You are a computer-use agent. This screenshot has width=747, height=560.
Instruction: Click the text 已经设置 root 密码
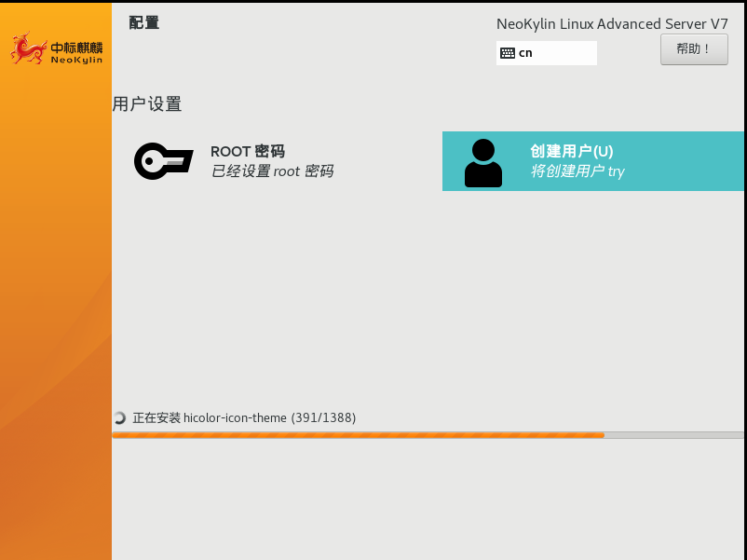tap(272, 171)
